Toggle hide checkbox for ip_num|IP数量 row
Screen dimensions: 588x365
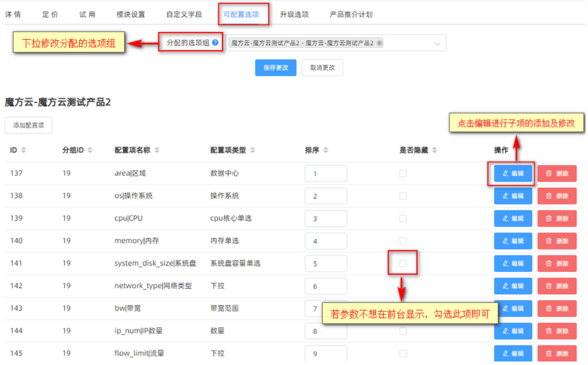[403, 331]
